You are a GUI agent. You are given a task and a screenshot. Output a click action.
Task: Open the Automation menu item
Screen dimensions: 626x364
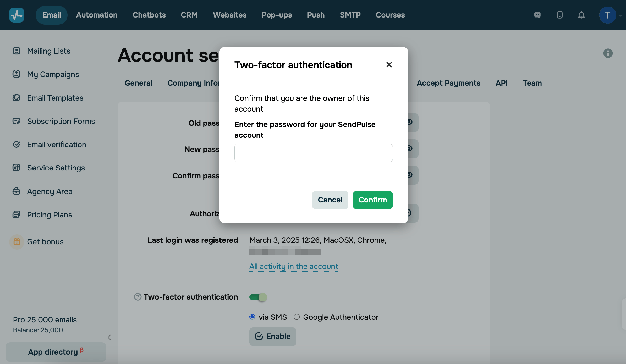coord(97,15)
